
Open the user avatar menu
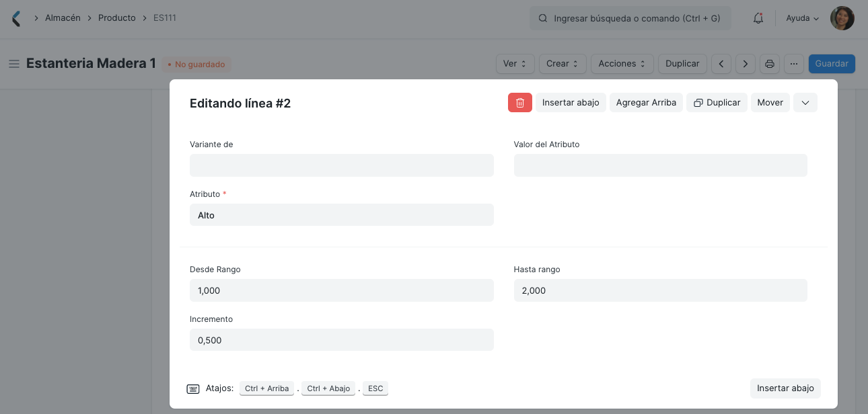[842, 18]
